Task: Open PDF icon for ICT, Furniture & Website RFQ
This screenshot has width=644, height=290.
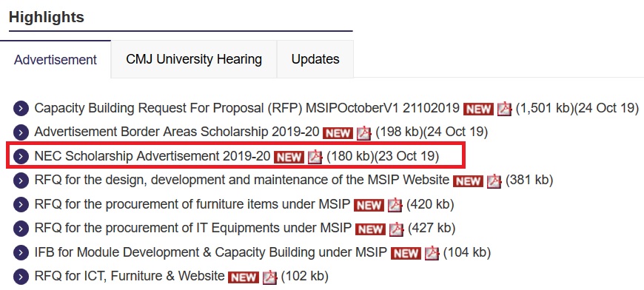Action: tap(269, 277)
